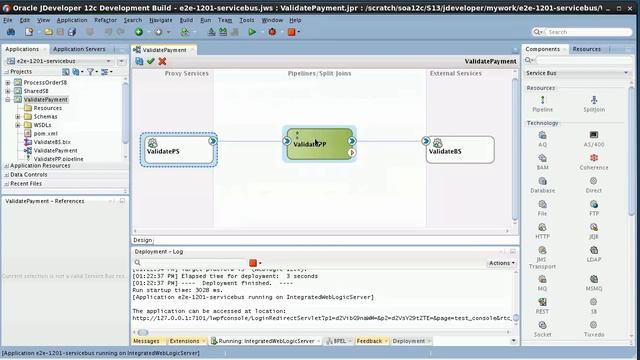The image size is (640, 360).
Task: Pick the BAM technology adapter
Action: tap(542, 162)
